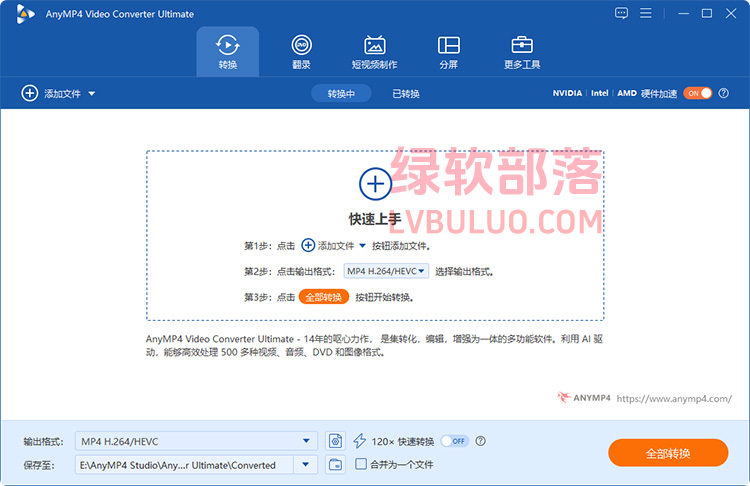Switch to the 翻录 (Ripper) tab

click(x=301, y=52)
